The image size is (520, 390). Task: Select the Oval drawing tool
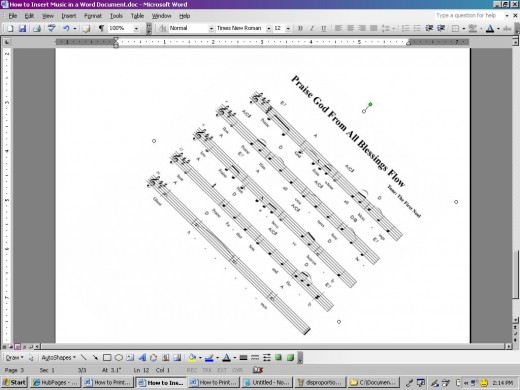119,358
